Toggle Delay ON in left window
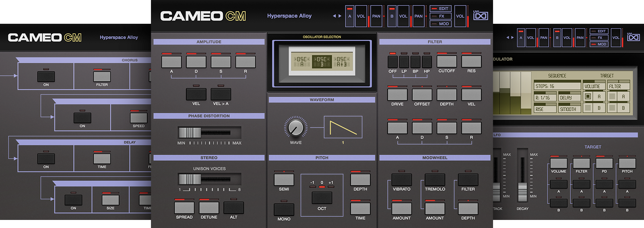The image size is (644, 228). pos(46,158)
